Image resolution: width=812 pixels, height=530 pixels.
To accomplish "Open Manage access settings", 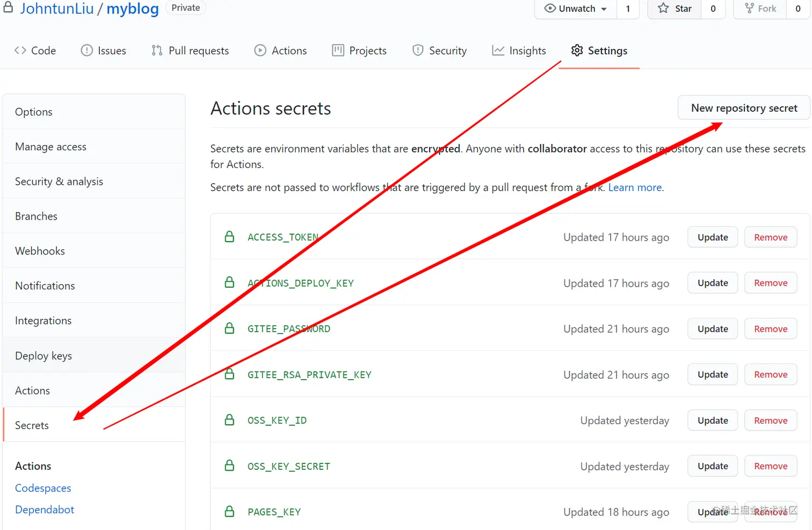I will coord(94,147).
